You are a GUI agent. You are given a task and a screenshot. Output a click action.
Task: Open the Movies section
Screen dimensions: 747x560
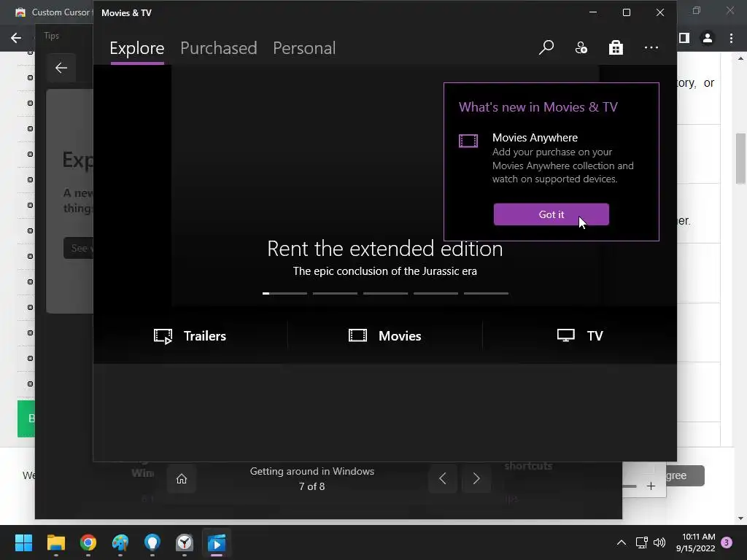(x=385, y=335)
